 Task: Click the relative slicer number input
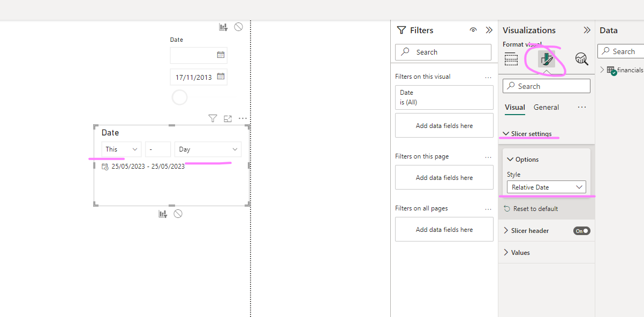(158, 149)
